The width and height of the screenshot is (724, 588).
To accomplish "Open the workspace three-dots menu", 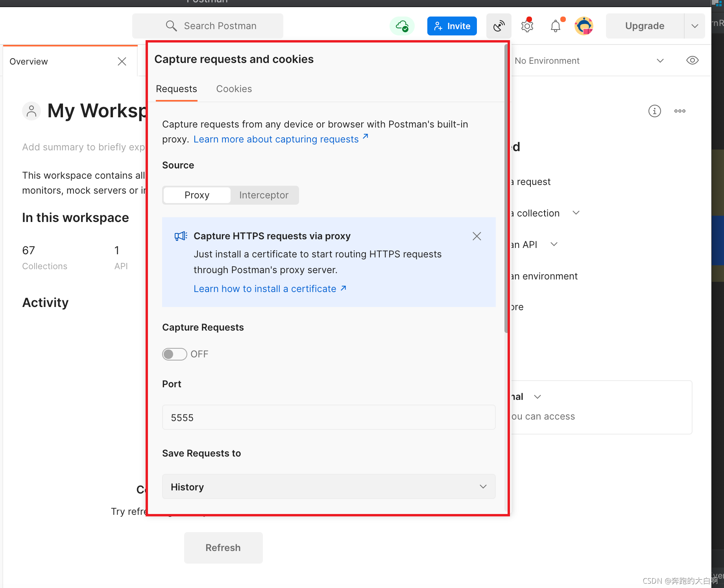I will point(680,111).
